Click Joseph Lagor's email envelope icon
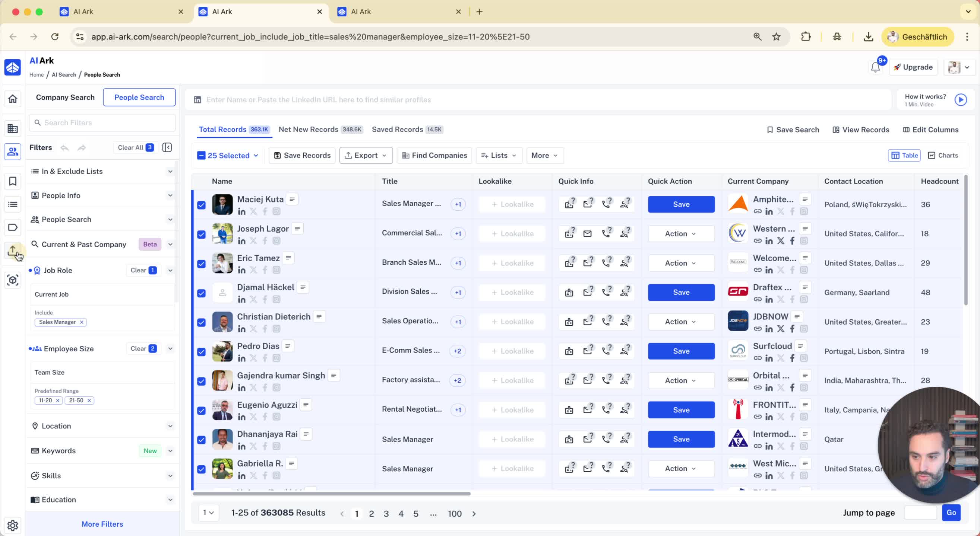The width and height of the screenshot is (980, 536). [587, 233]
